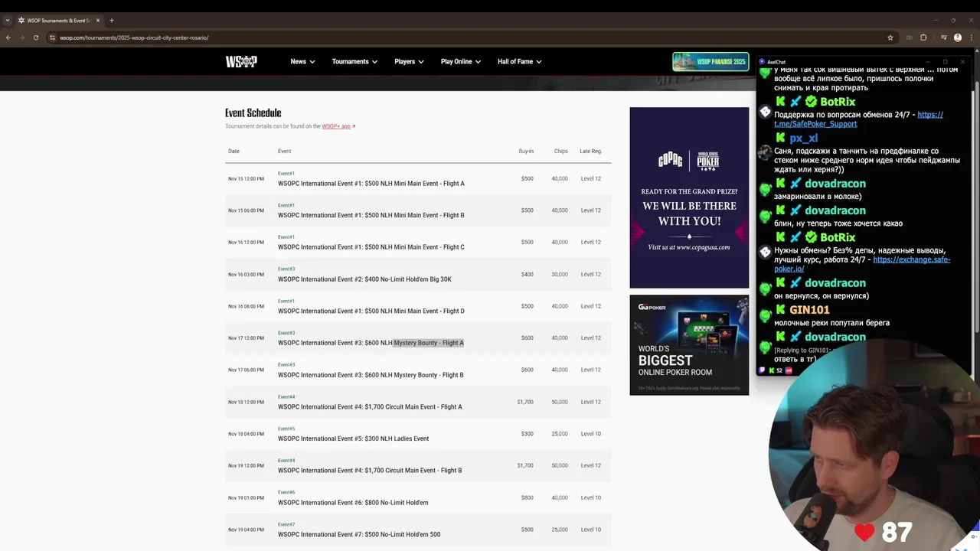Viewport: 980px width, 551px height.
Task: Select Event #4 Circuit Main Event Flight A
Action: tap(418, 402)
